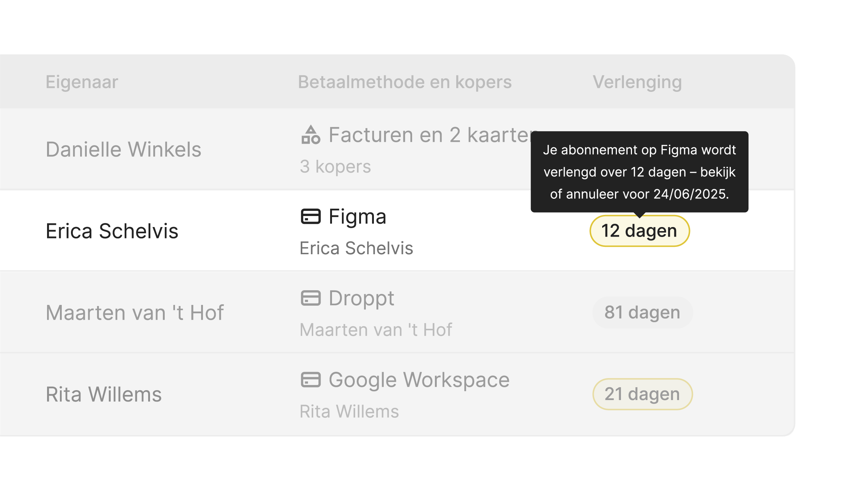Click the Figma renewal tooltip message

click(x=639, y=172)
